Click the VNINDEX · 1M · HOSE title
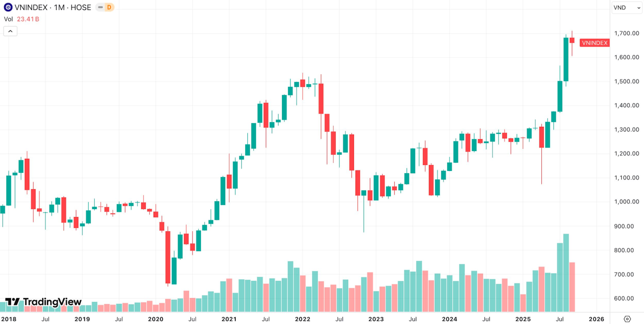Screen dimensions: 644x324 click(x=53, y=7)
